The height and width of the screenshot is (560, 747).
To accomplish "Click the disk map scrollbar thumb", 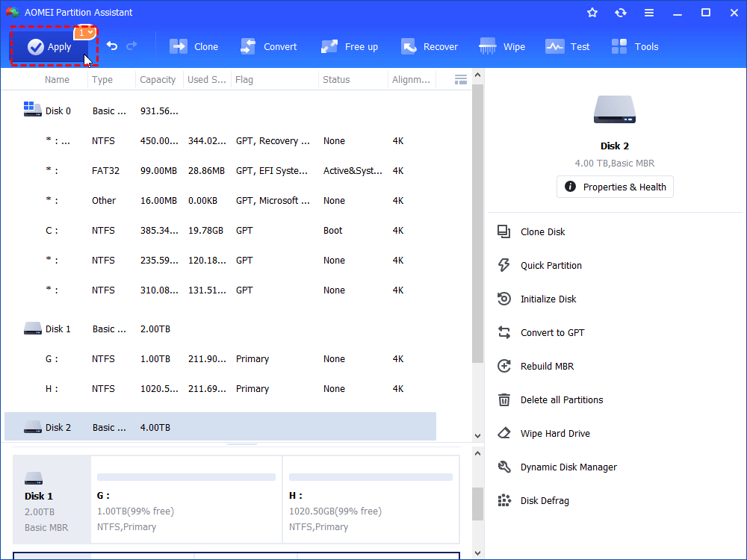I will pos(478,504).
